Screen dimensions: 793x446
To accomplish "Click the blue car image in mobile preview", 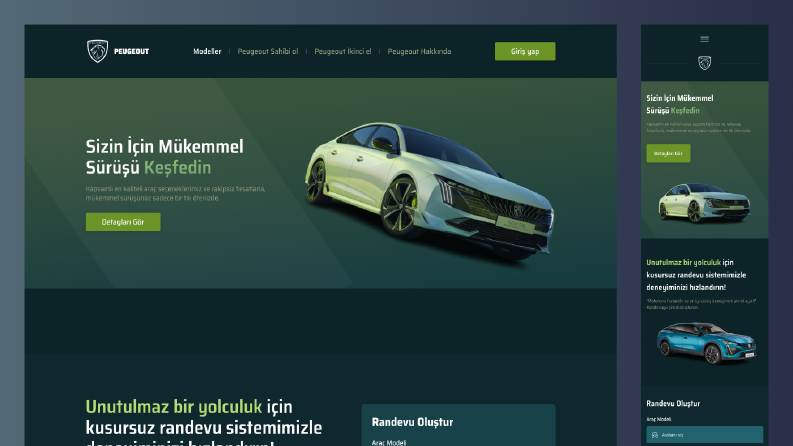I will 707,343.
